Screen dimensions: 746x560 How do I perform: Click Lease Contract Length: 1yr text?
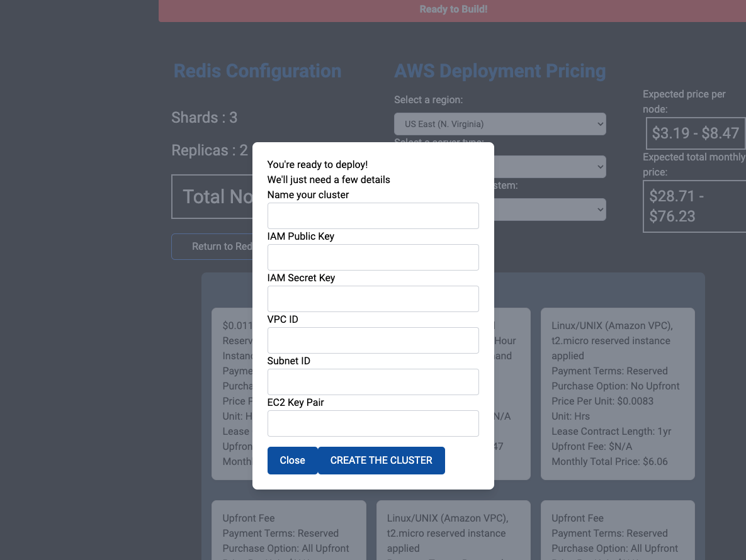(611, 432)
